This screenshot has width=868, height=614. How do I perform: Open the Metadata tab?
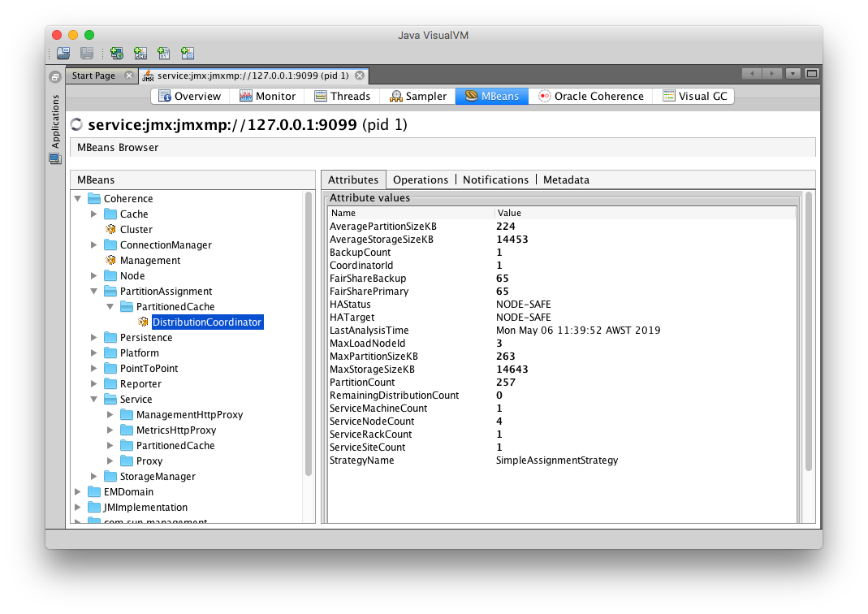click(x=566, y=180)
